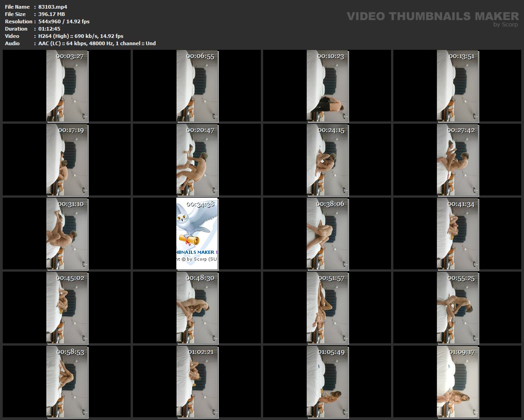The image size is (524, 420).
Task: Click the owl logo thumbnail at 00:34:38
Action: 197,233
